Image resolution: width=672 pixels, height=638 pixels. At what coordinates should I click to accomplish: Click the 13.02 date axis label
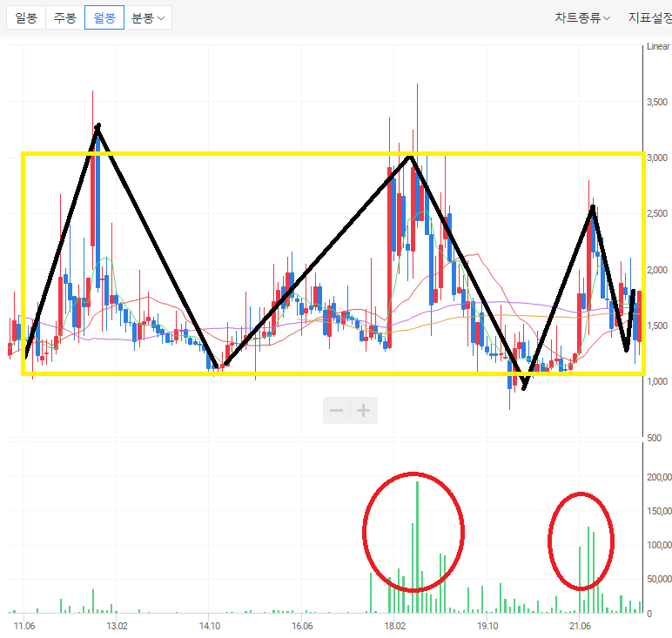click(x=117, y=626)
